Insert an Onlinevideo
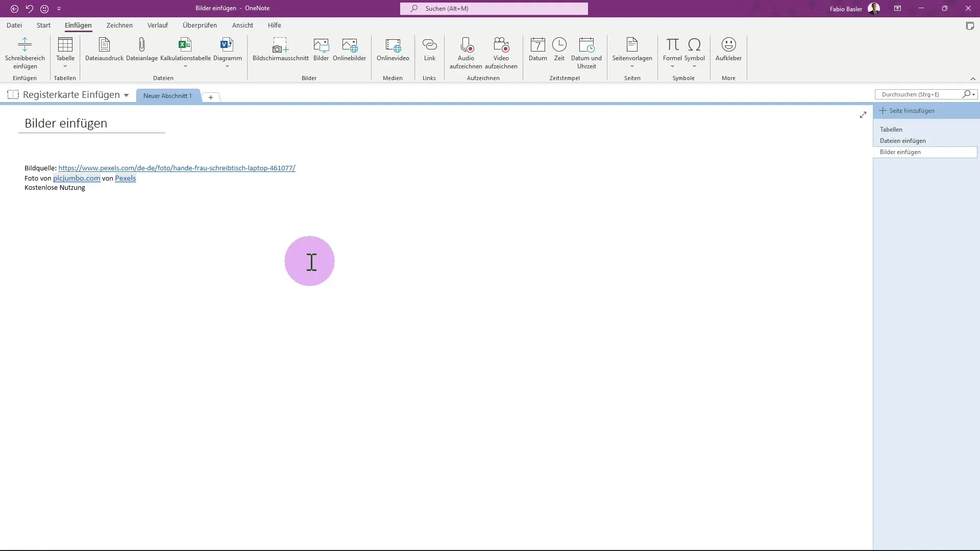The width and height of the screenshot is (980, 551). [393, 49]
